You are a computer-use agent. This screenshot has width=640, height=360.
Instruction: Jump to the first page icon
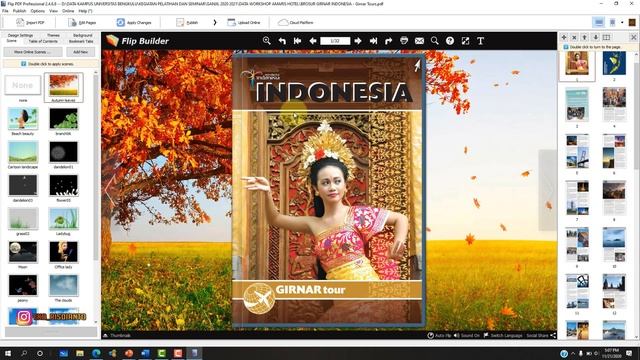[298, 41]
